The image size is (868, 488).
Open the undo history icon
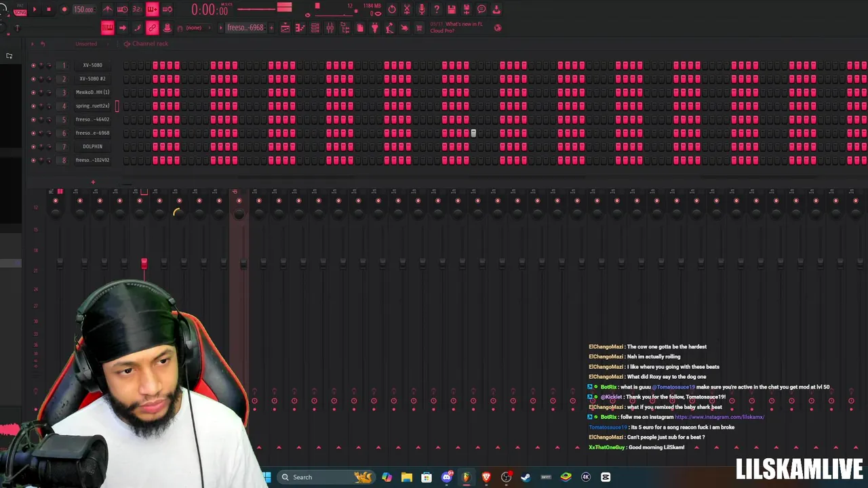click(392, 9)
